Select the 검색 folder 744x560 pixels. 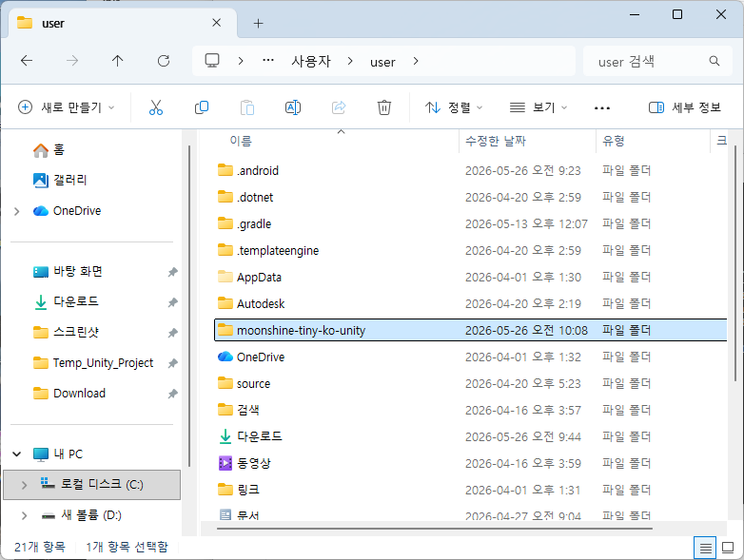[471, 410]
